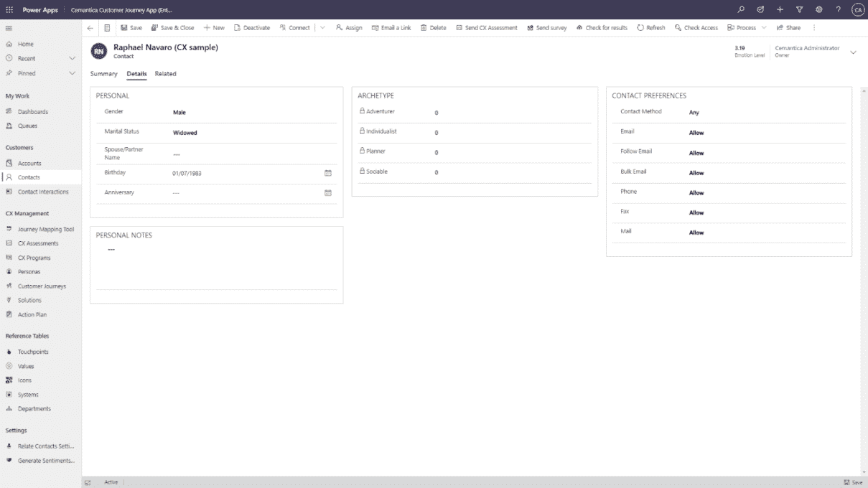Screen dimensions: 868x488
Task: Click the Deactivate button
Action: pos(252,28)
